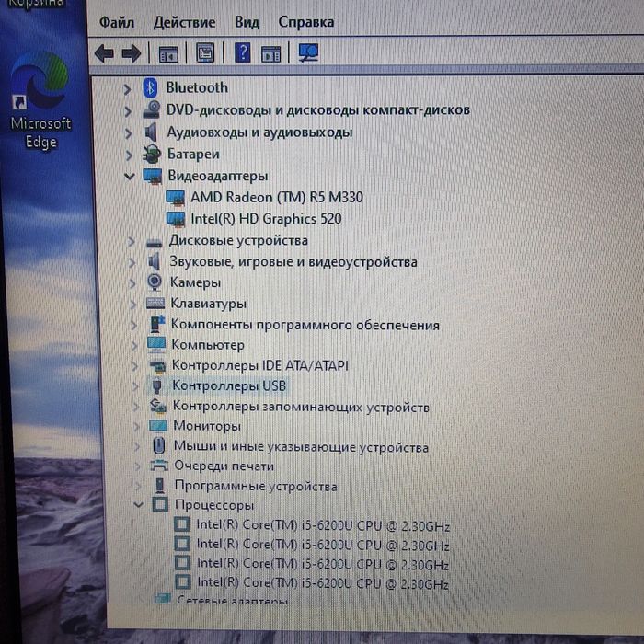
Task: Select Контроллеры запоминающих устройств row
Action: tap(301, 407)
